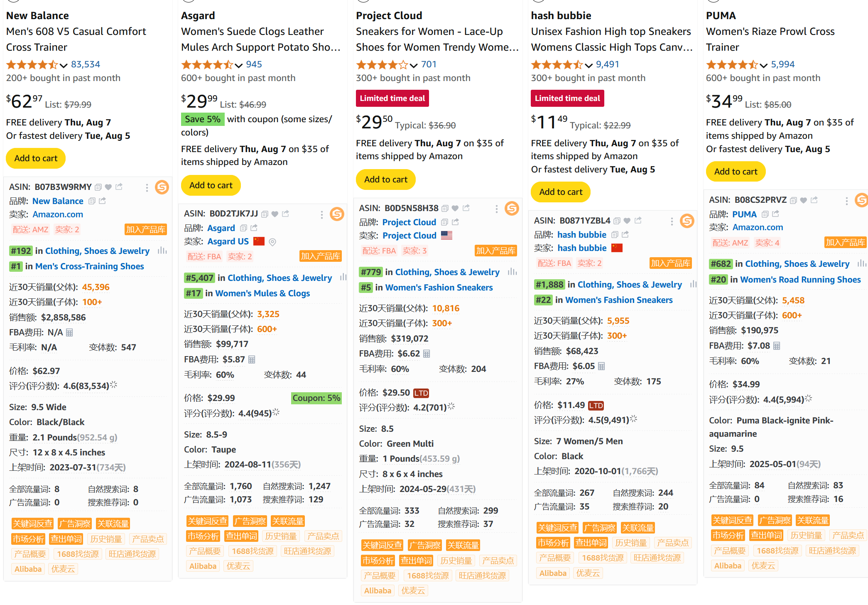This screenshot has height=605, width=868.
Task: Click the orange S logo on Asgard card
Action: [x=337, y=214]
